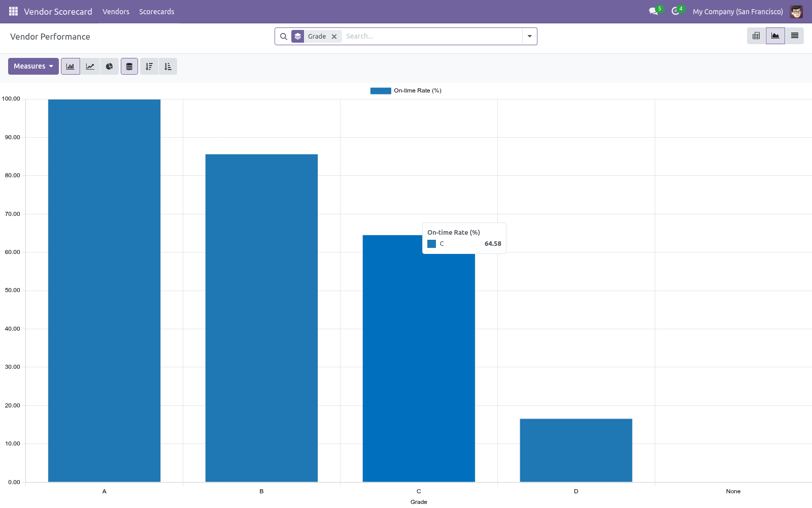
Task: Click the 64.58 tooltip value
Action: coord(493,244)
